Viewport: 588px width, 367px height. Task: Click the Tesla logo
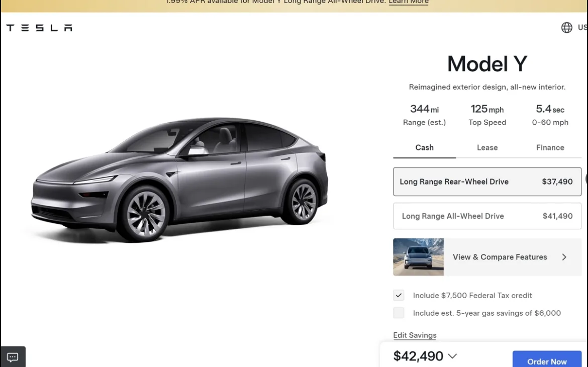click(x=39, y=28)
